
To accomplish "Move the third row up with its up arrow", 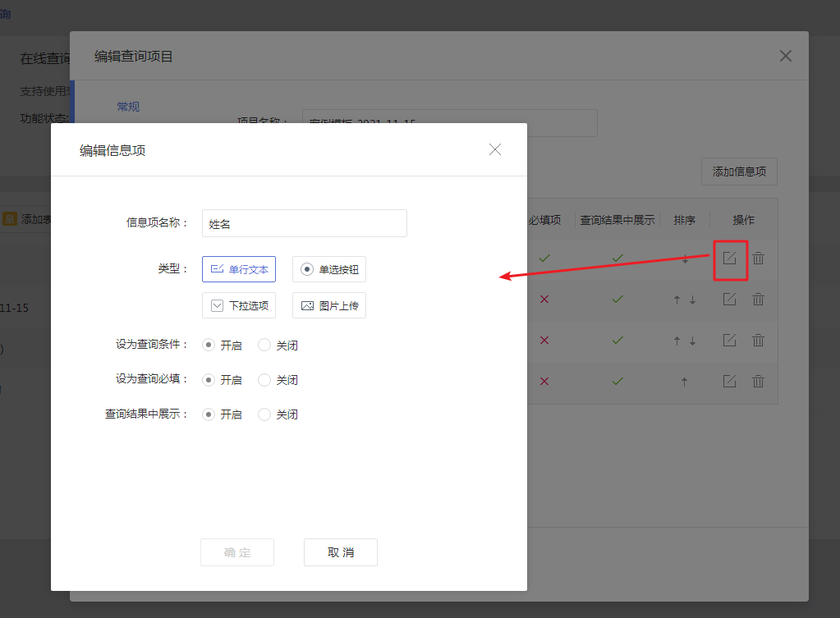I will point(677,341).
